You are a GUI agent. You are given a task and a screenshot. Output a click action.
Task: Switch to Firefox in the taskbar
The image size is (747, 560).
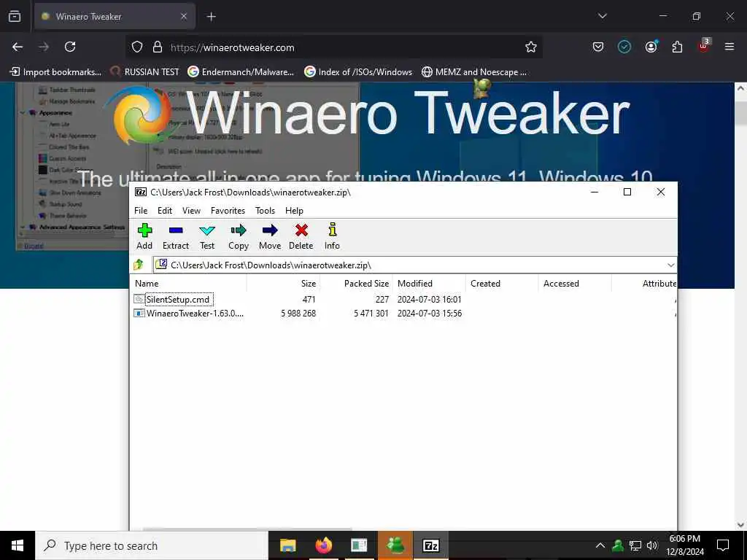[x=323, y=545]
